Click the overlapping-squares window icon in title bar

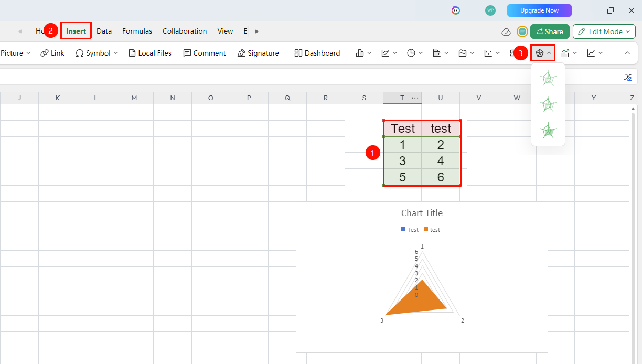point(473,10)
